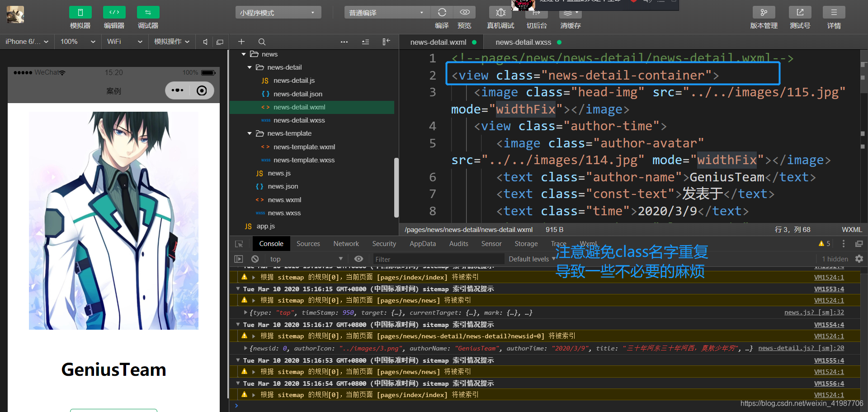Open the test account button
The height and width of the screenshot is (412, 868).
tap(800, 12)
